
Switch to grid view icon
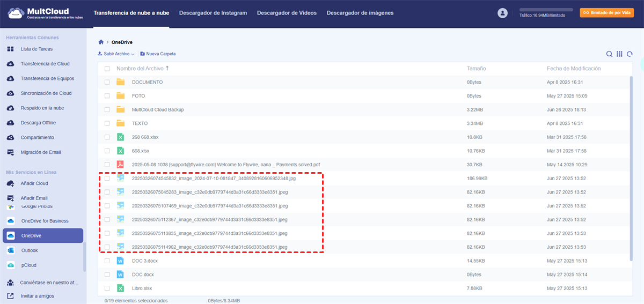pos(619,54)
